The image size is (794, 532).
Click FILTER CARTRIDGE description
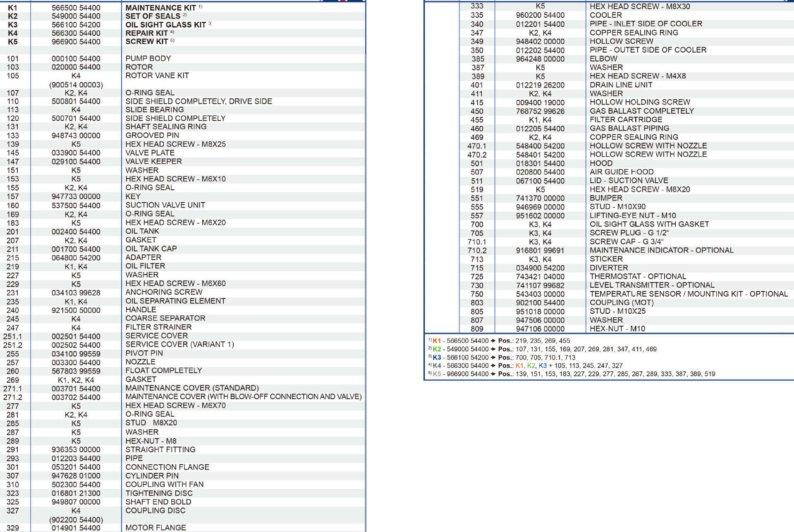[x=626, y=120]
